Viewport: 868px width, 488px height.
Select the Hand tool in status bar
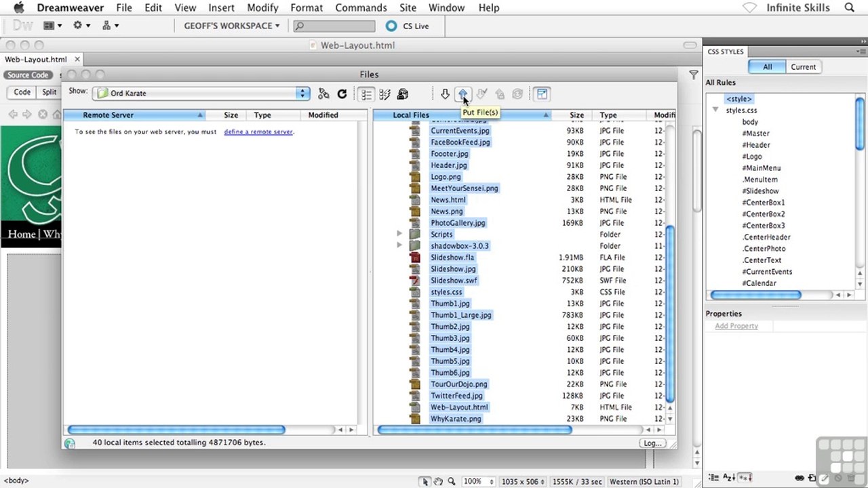click(438, 481)
